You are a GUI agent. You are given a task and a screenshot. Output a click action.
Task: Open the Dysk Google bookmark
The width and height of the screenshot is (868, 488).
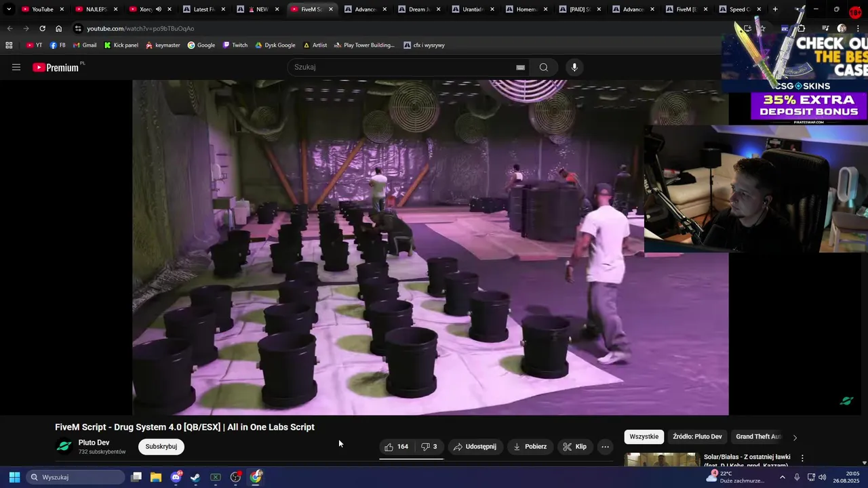pyautogui.click(x=275, y=45)
